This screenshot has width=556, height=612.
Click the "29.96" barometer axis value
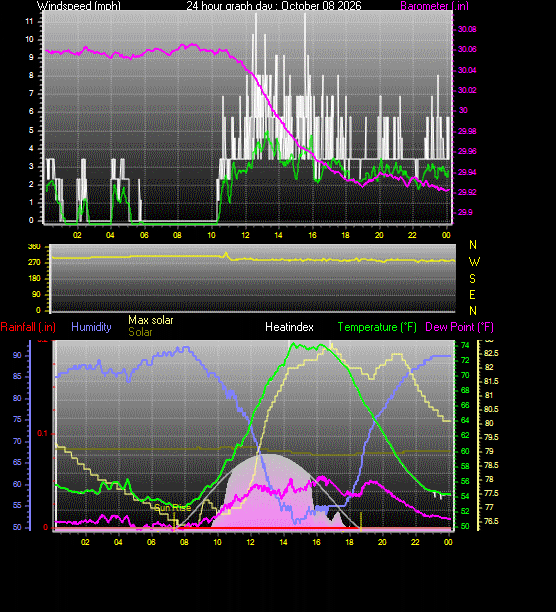click(x=467, y=151)
